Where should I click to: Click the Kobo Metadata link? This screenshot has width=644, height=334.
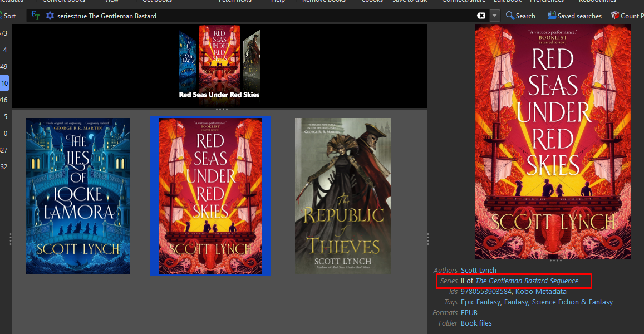pyautogui.click(x=541, y=292)
